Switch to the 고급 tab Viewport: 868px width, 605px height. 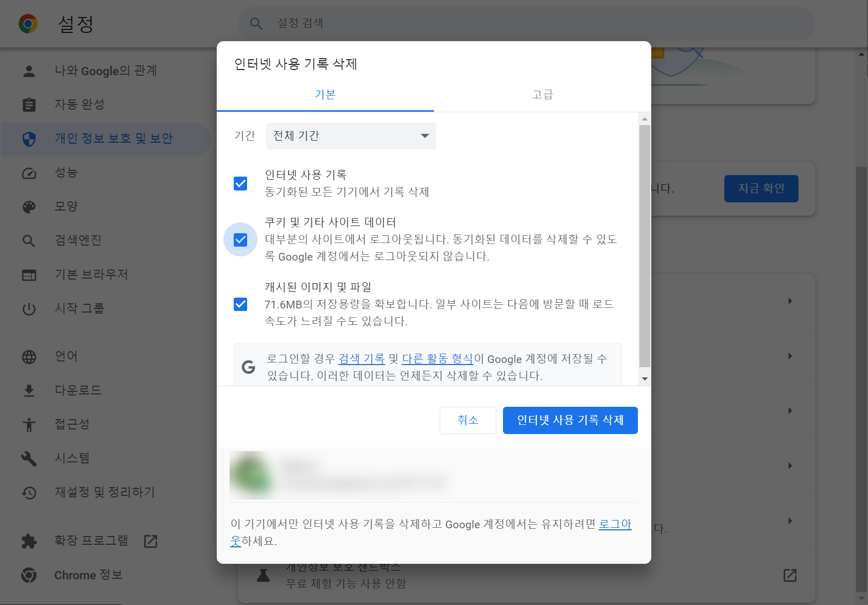tap(543, 95)
